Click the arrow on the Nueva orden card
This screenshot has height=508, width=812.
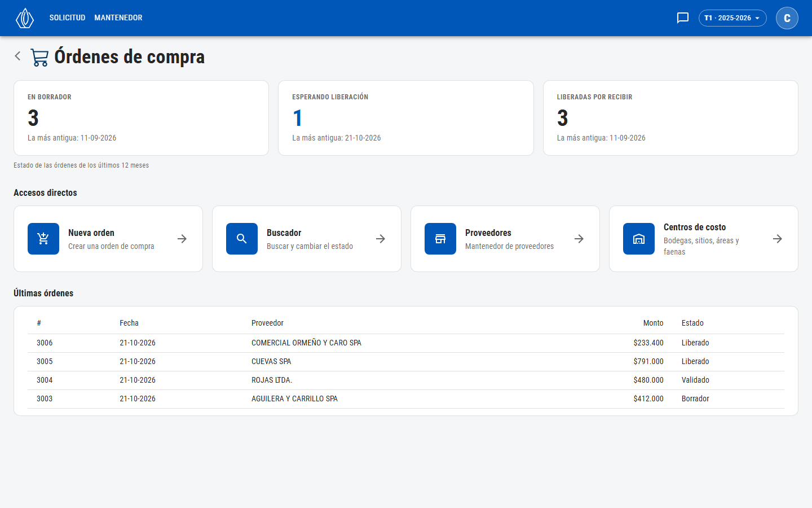pyautogui.click(x=182, y=239)
